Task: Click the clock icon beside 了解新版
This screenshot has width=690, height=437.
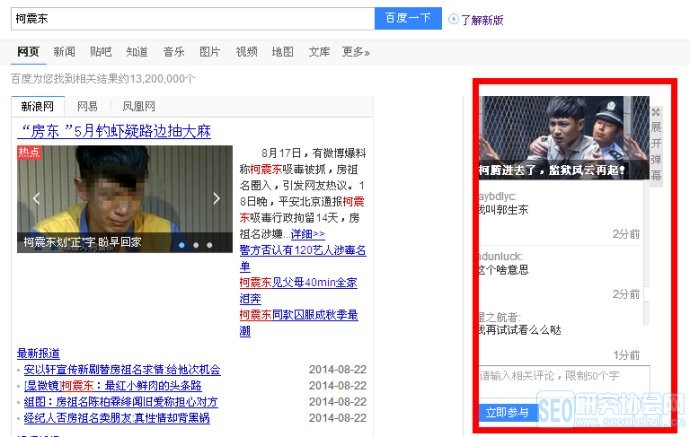Action: click(453, 19)
